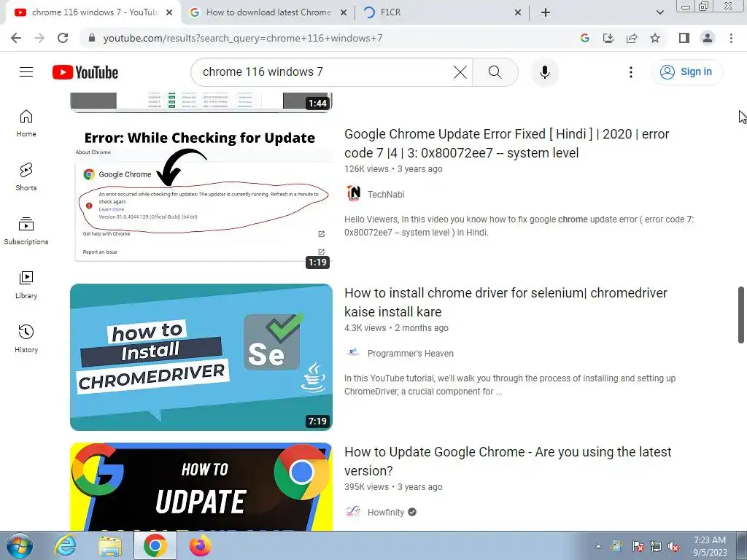Viewport: 747px width, 560px height.
Task: Open Library in sidebar
Action: click(26, 285)
